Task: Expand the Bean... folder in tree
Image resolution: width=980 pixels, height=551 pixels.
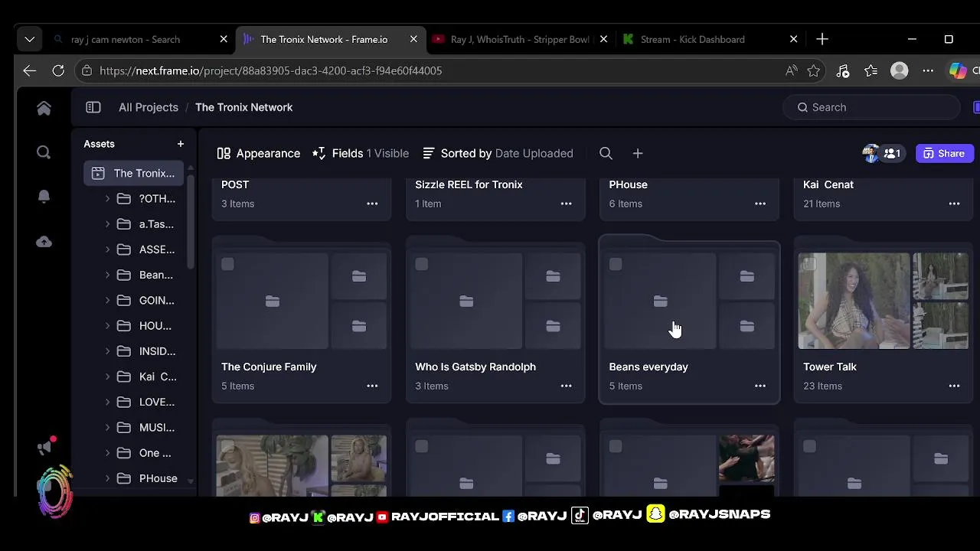Action: point(107,275)
